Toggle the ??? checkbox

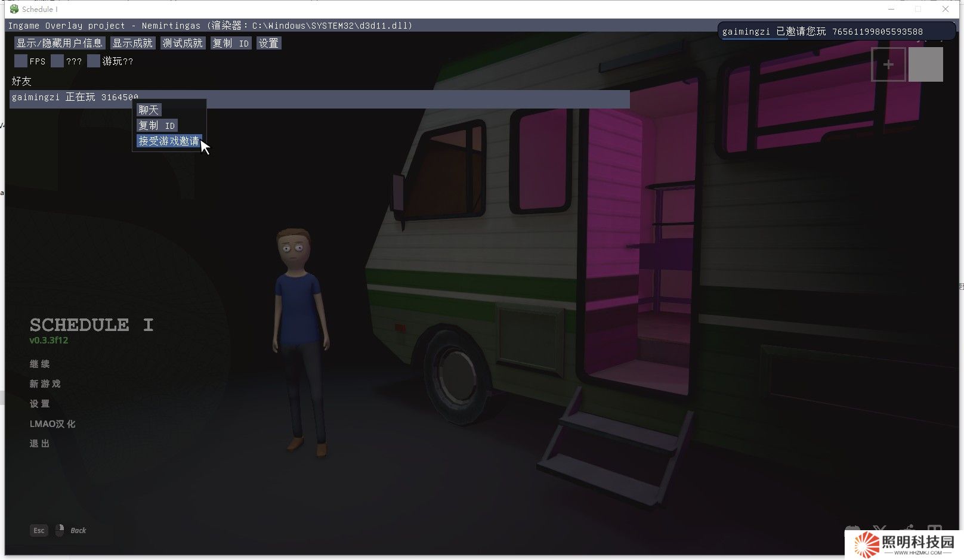[57, 61]
